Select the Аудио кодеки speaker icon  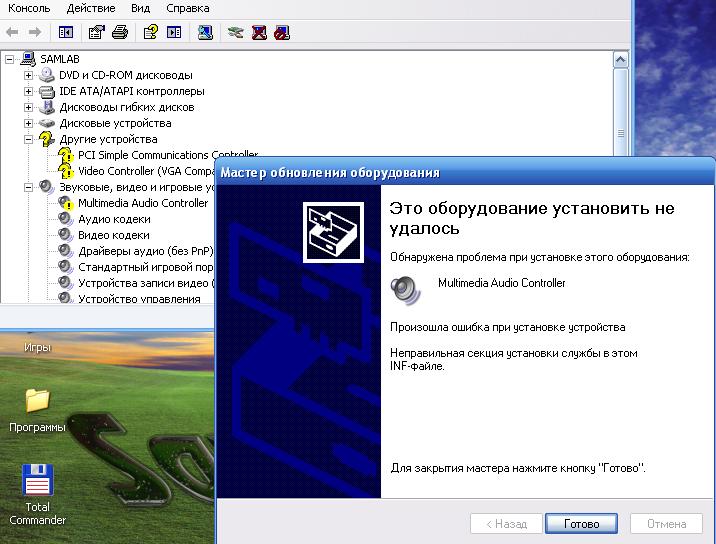click(66, 219)
